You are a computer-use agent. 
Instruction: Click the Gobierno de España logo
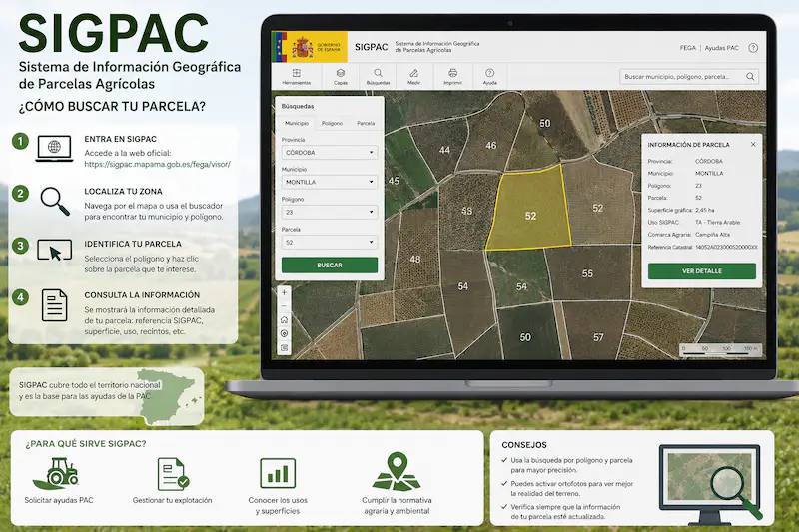[309, 47]
